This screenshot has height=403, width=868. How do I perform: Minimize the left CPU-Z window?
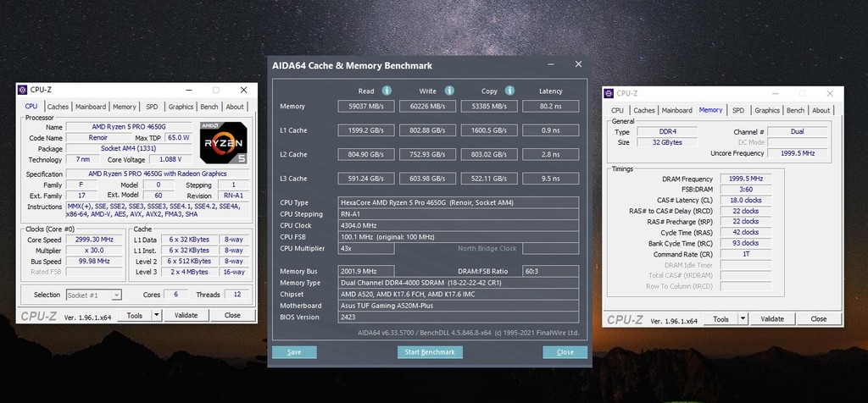pyautogui.click(x=189, y=90)
